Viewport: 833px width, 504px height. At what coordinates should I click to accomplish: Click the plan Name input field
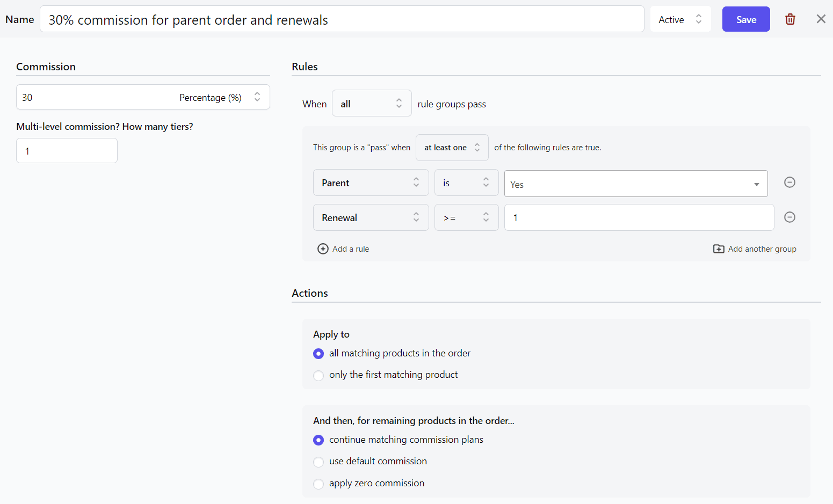(342, 19)
